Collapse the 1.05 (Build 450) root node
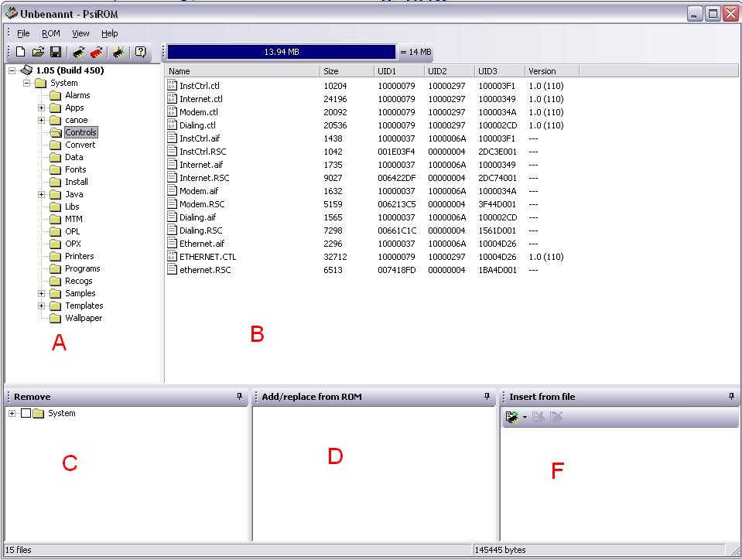 tap(12, 70)
